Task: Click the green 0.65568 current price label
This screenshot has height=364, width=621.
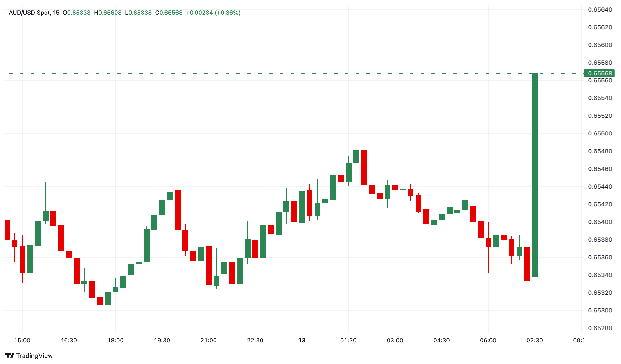Action: [x=600, y=73]
